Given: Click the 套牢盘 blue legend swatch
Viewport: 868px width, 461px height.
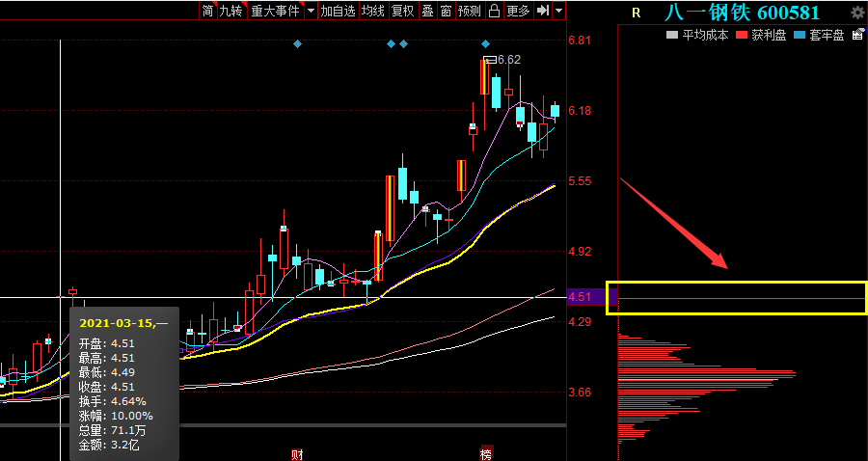Looking at the screenshot, I should click(800, 35).
